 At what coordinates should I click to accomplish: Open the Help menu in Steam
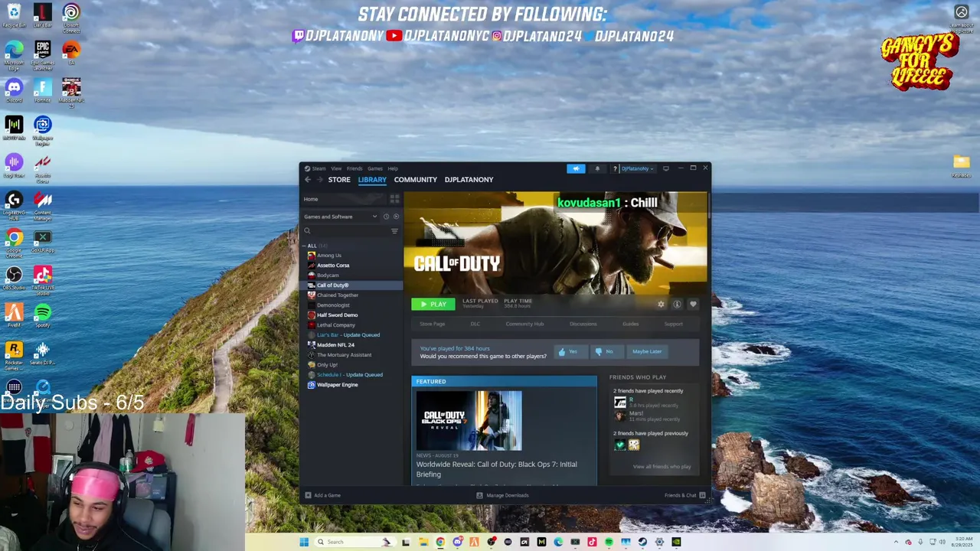click(393, 168)
